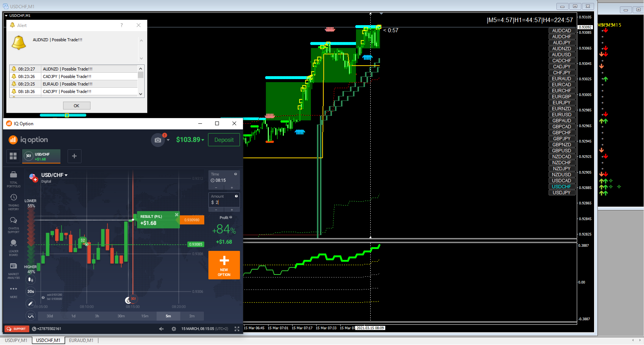Select the 2m chart timeframe
The width and height of the screenshot is (644, 345).
click(x=192, y=316)
